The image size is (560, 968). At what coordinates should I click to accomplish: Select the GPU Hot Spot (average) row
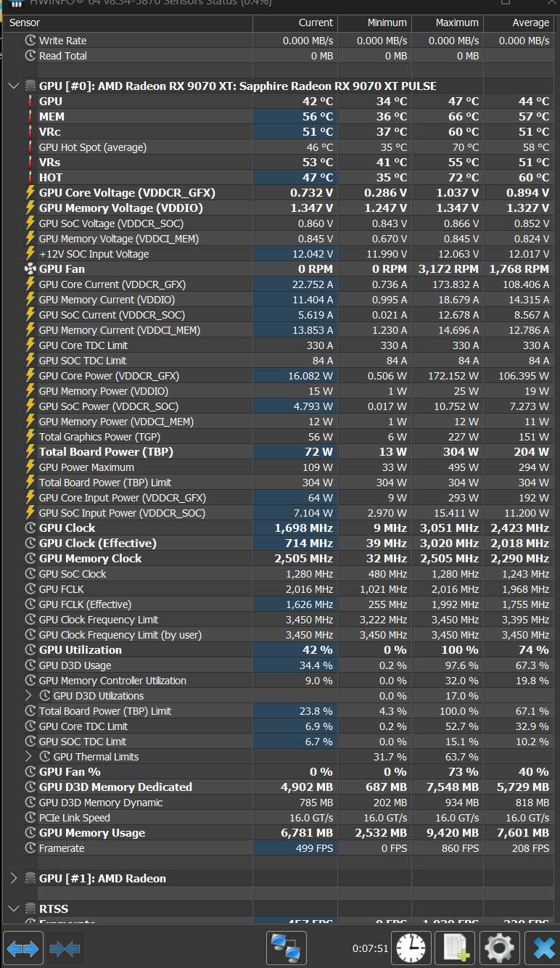280,147
